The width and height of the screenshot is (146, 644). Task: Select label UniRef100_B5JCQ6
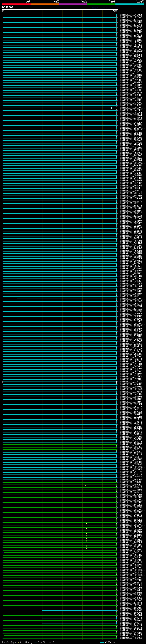(x=131, y=613)
